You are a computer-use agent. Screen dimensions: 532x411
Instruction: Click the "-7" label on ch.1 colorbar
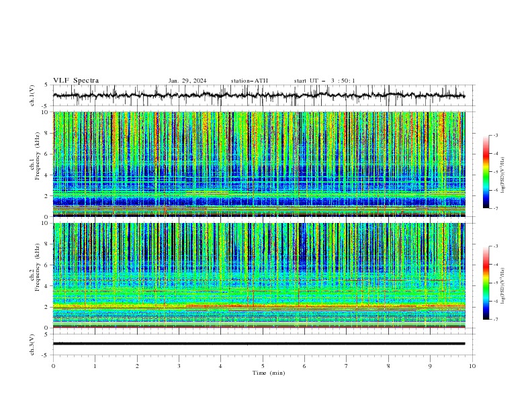[x=496, y=208]
